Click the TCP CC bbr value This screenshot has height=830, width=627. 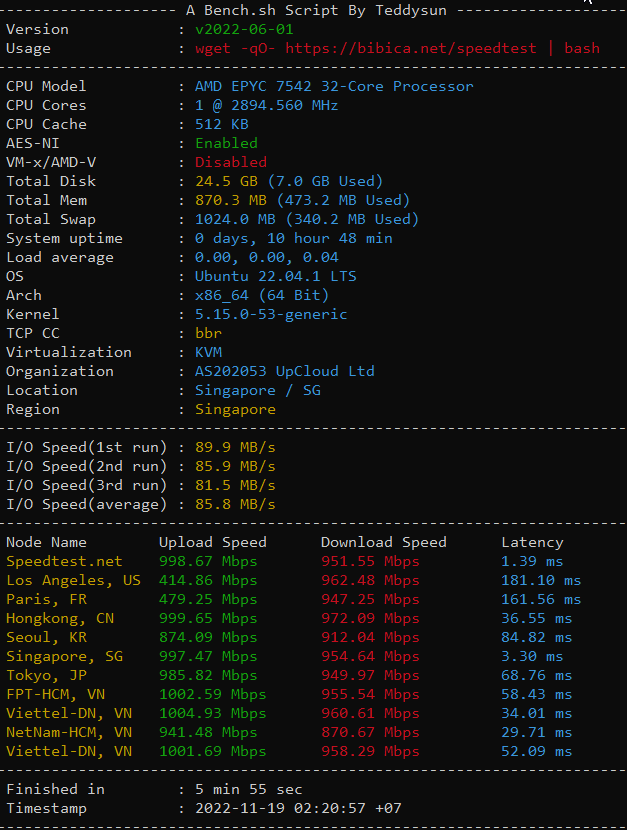[x=208, y=333]
